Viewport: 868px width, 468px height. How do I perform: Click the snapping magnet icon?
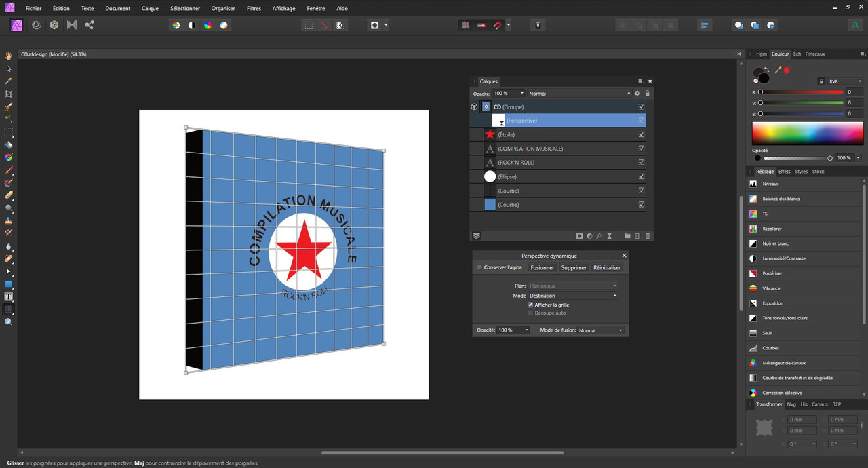(497, 25)
